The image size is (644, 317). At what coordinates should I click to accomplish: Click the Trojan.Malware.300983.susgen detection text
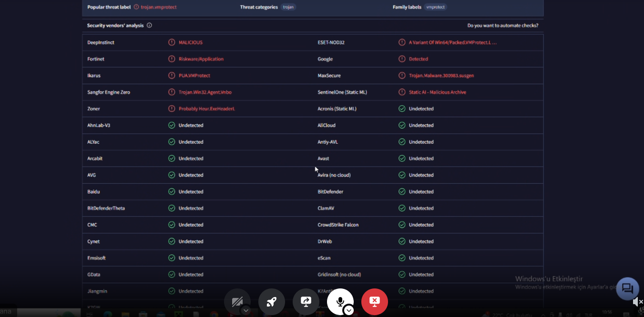pyautogui.click(x=441, y=76)
